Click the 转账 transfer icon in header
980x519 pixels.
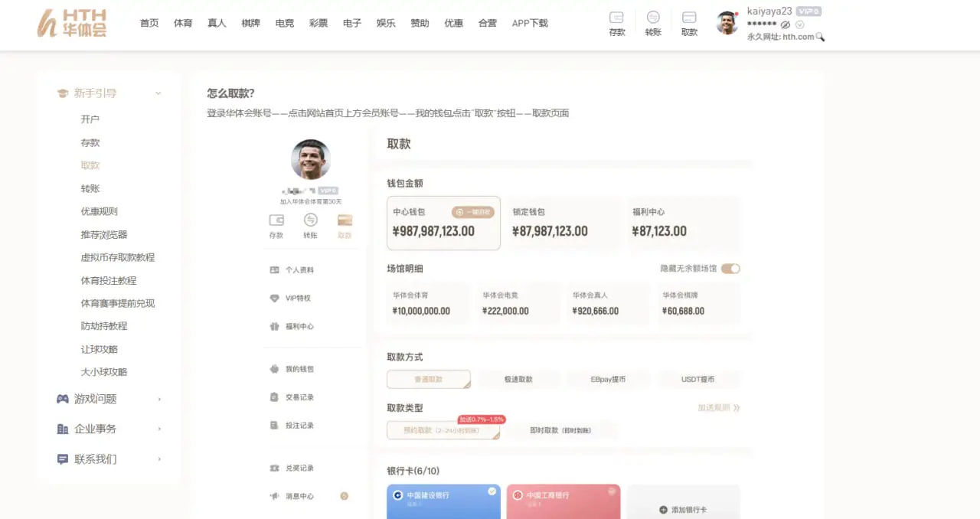(653, 23)
